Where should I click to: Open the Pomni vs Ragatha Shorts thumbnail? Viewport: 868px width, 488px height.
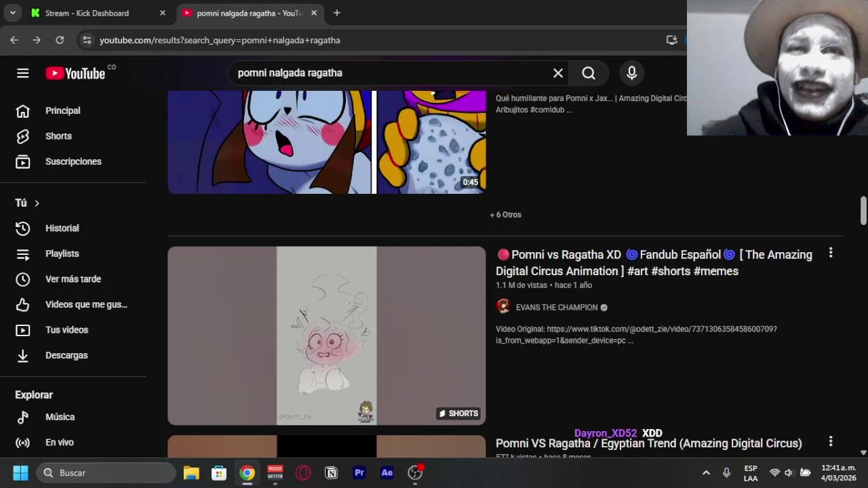(x=327, y=335)
